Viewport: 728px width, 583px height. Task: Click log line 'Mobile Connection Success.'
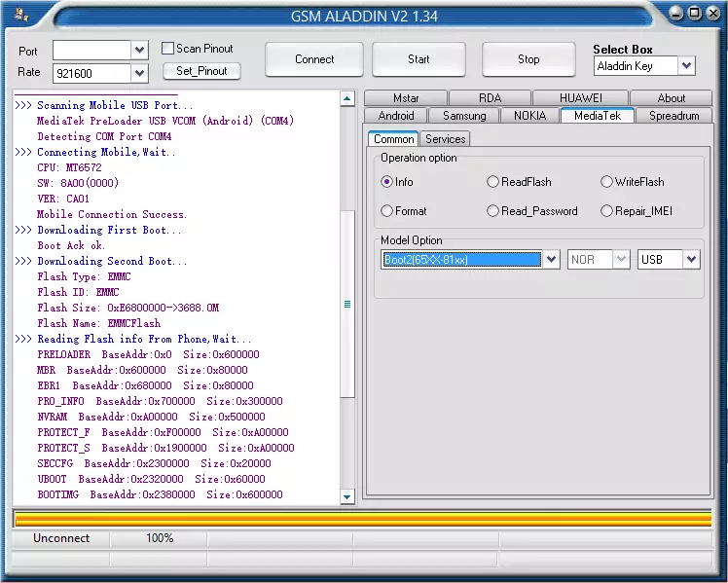click(x=111, y=214)
